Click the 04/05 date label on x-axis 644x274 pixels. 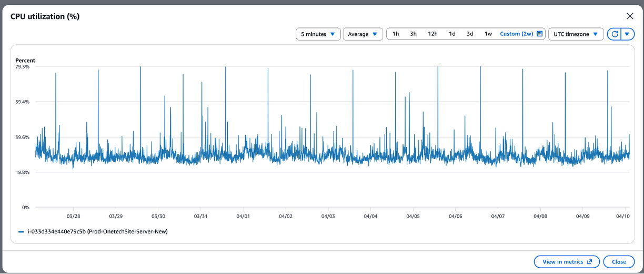point(413,216)
